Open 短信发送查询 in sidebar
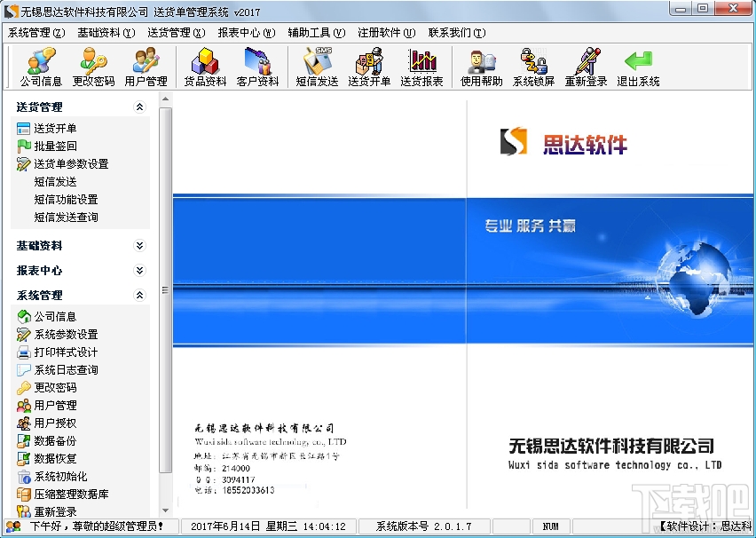The width and height of the screenshot is (756, 538). pyautogui.click(x=66, y=218)
